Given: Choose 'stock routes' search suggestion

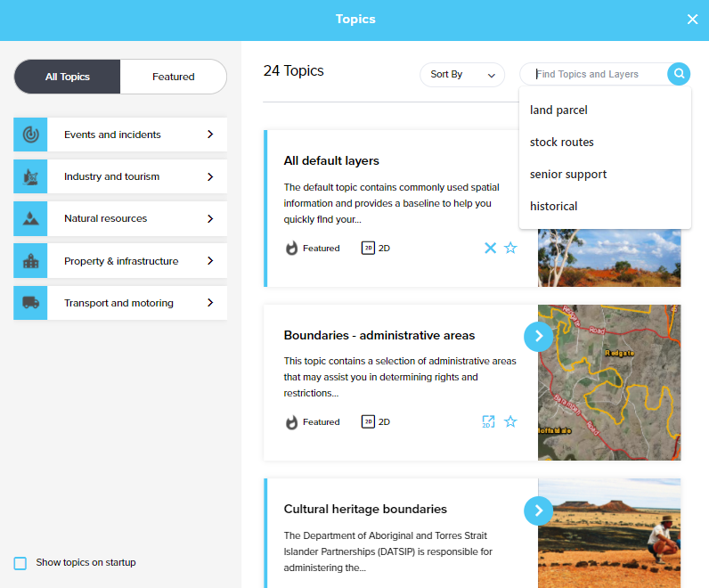Looking at the screenshot, I should 605,142.
